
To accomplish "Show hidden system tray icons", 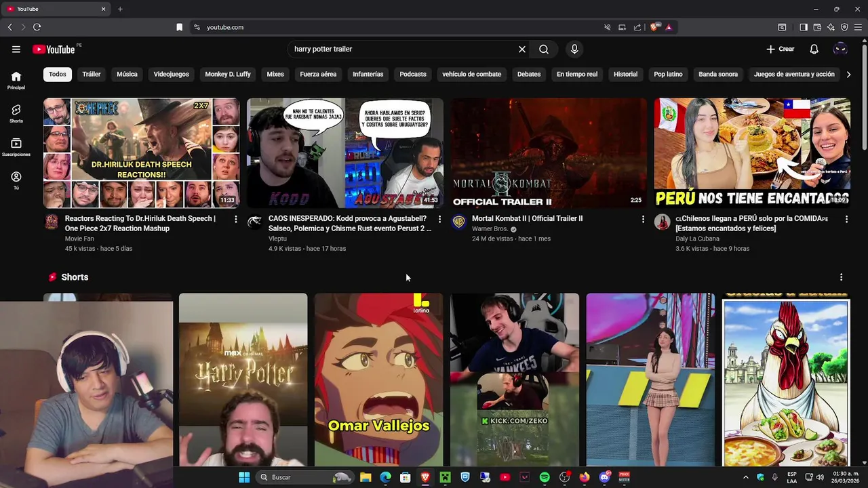I will click(746, 477).
